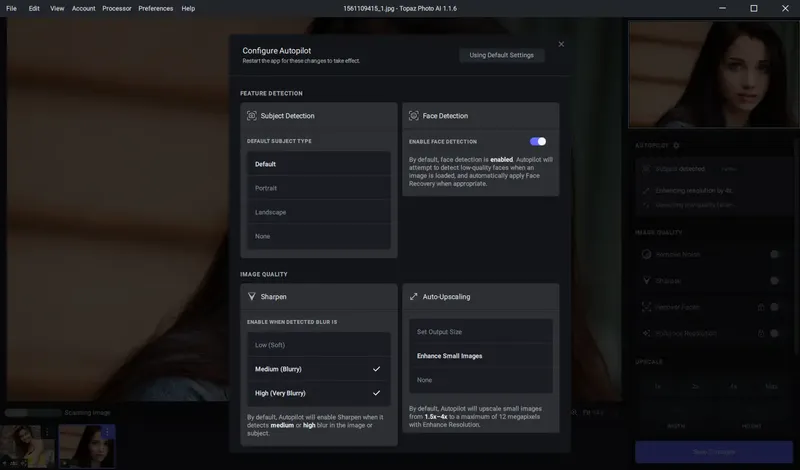Uncheck High (Very Blurry) sharpen option
Image resolution: width=800 pixels, height=470 pixels.
click(x=319, y=393)
